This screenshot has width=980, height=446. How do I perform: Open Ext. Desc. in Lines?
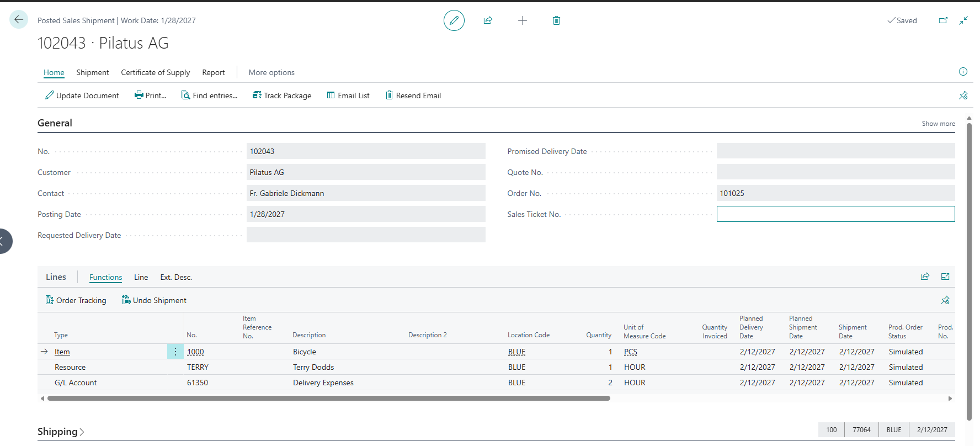pos(176,277)
